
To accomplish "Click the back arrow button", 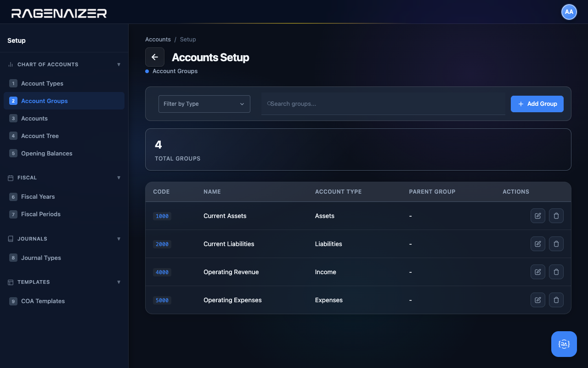I will 155,57.
